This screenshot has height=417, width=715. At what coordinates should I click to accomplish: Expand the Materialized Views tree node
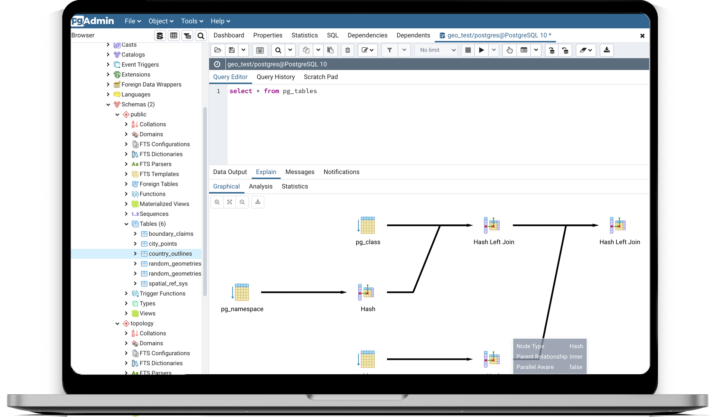click(126, 204)
